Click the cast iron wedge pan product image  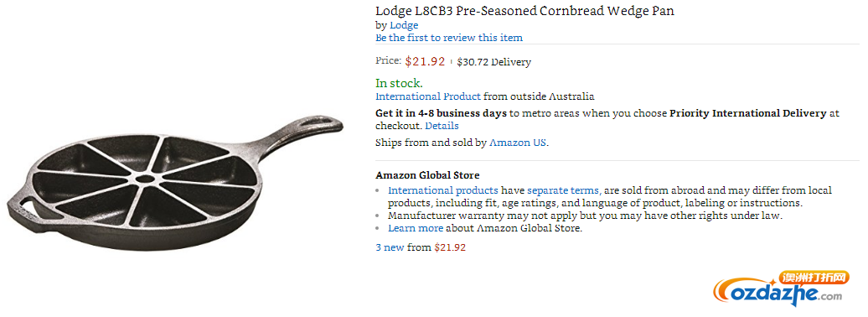[x=175, y=182]
